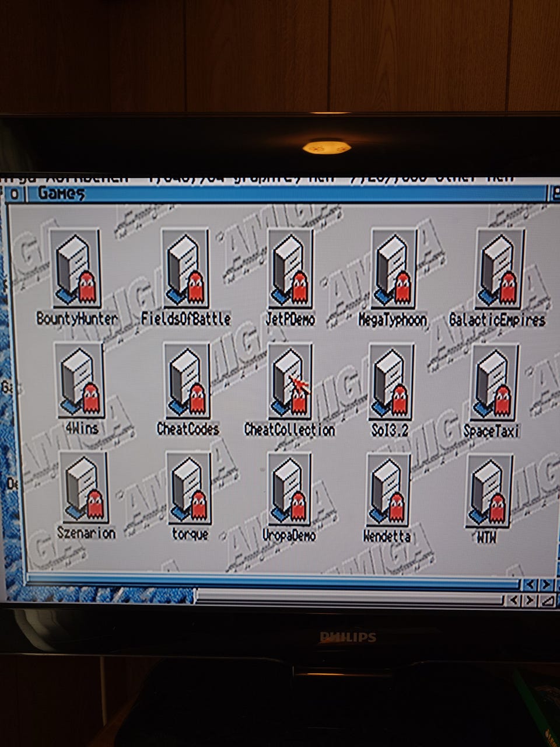Open the GalacticEmpires drawer icon
This screenshot has height=747, width=560.
point(500,269)
